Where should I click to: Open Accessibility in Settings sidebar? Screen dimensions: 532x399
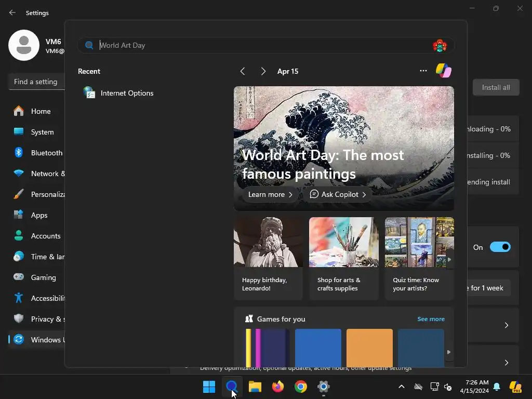click(x=37, y=298)
